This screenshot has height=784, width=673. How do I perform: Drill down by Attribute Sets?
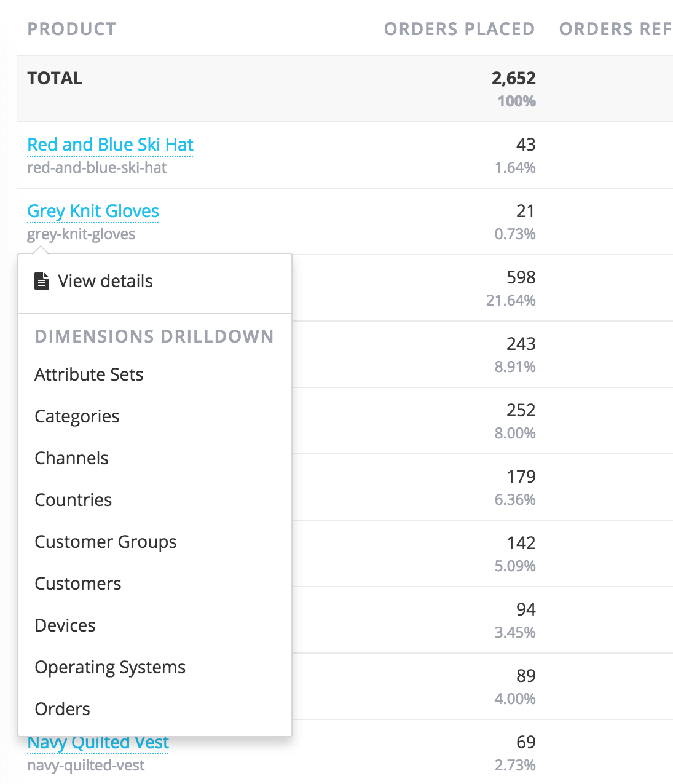[x=89, y=374]
